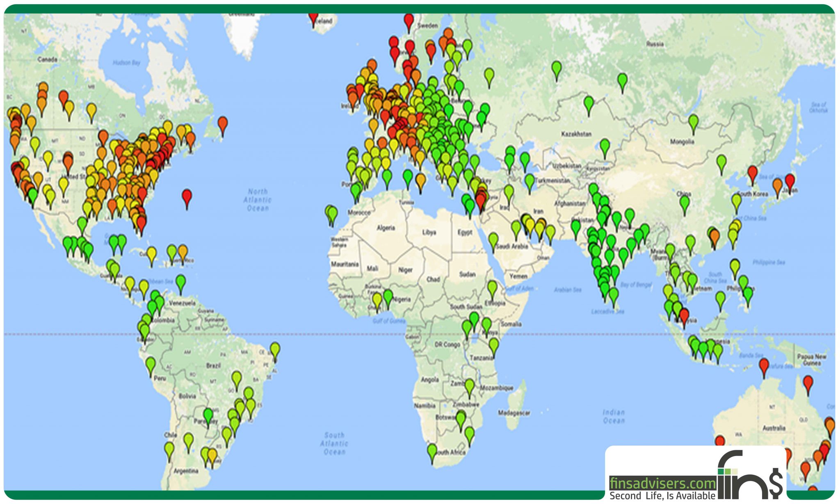
Task: Click the 'Brazil' map label
Action: coord(213,365)
